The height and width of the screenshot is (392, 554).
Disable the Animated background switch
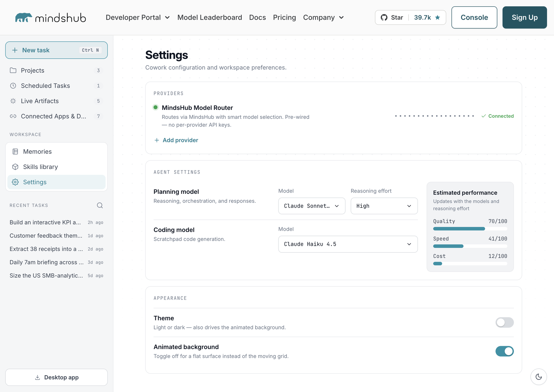click(x=505, y=351)
